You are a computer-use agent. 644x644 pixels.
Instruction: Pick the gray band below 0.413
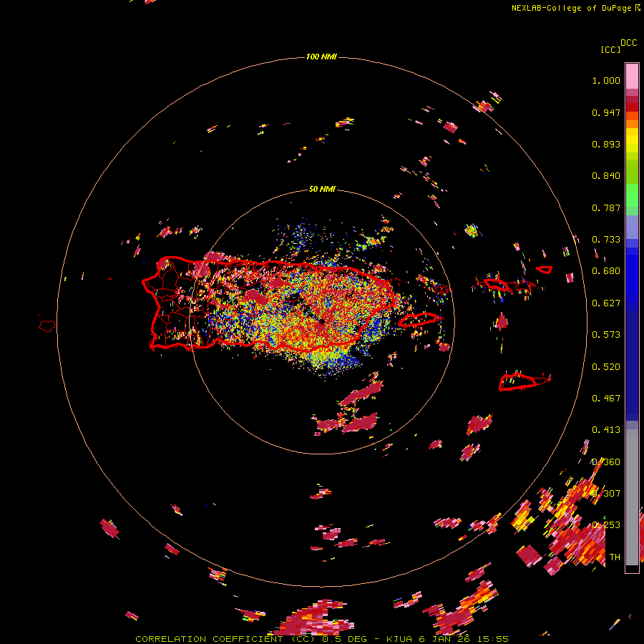coord(632,497)
